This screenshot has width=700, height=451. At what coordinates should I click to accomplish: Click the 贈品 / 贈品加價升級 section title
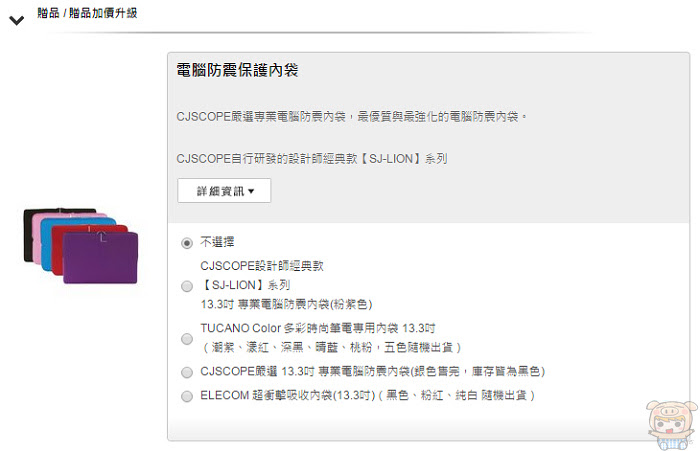[x=87, y=13]
